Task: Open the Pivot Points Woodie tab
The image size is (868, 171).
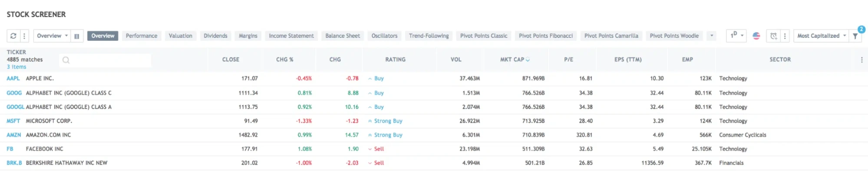Action: tap(674, 36)
